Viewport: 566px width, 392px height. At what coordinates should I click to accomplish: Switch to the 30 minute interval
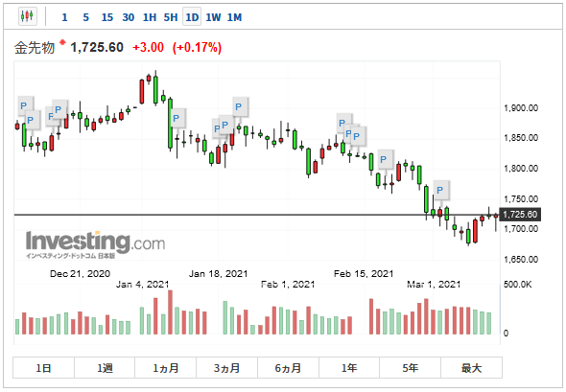pos(129,17)
